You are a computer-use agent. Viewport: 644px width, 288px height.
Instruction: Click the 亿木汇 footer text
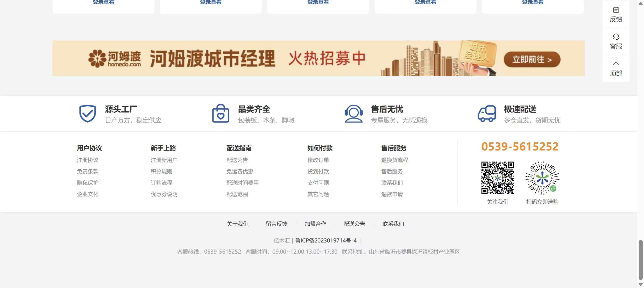click(x=281, y=240)
